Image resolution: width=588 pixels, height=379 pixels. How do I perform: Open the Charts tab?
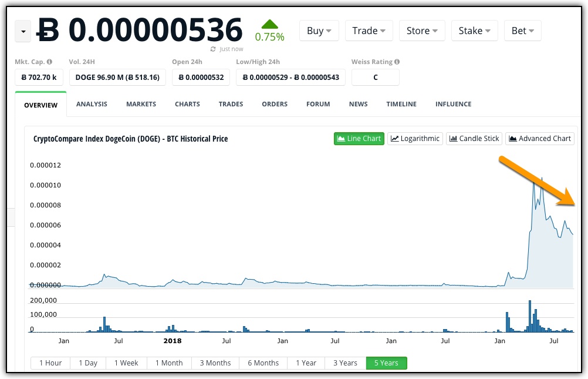click(187, 104)
